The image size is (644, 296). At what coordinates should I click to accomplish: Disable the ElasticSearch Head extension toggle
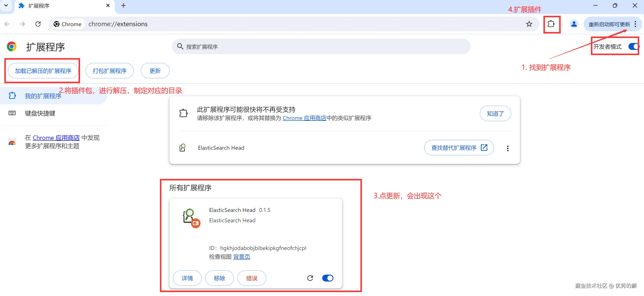(328, 278)
